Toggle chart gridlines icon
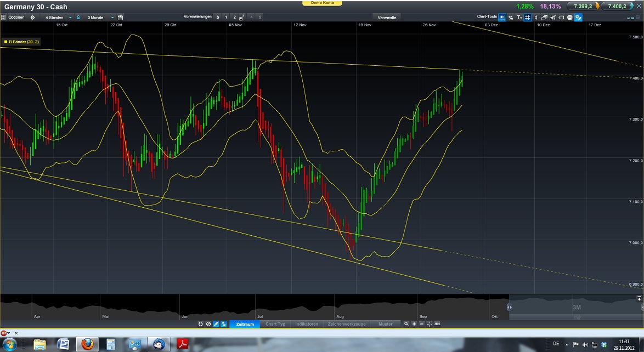 [x=527, y=17]
